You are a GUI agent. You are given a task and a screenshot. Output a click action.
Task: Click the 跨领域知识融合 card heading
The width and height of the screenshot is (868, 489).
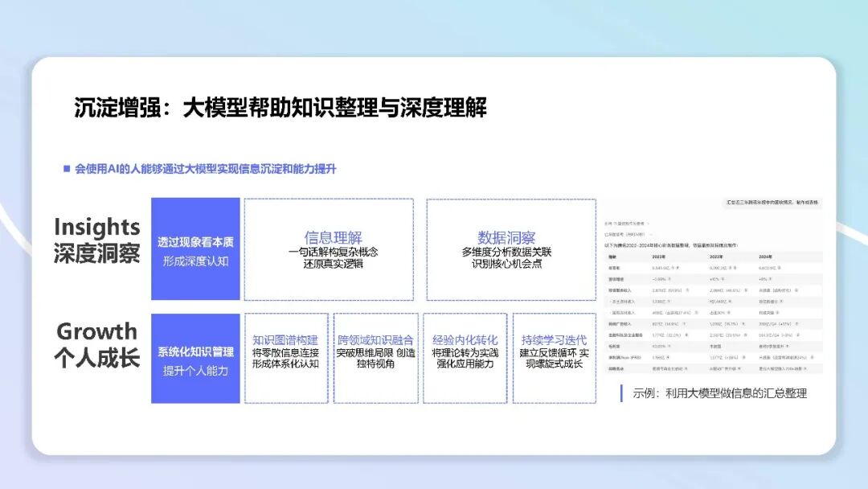(x=376, y=340)
